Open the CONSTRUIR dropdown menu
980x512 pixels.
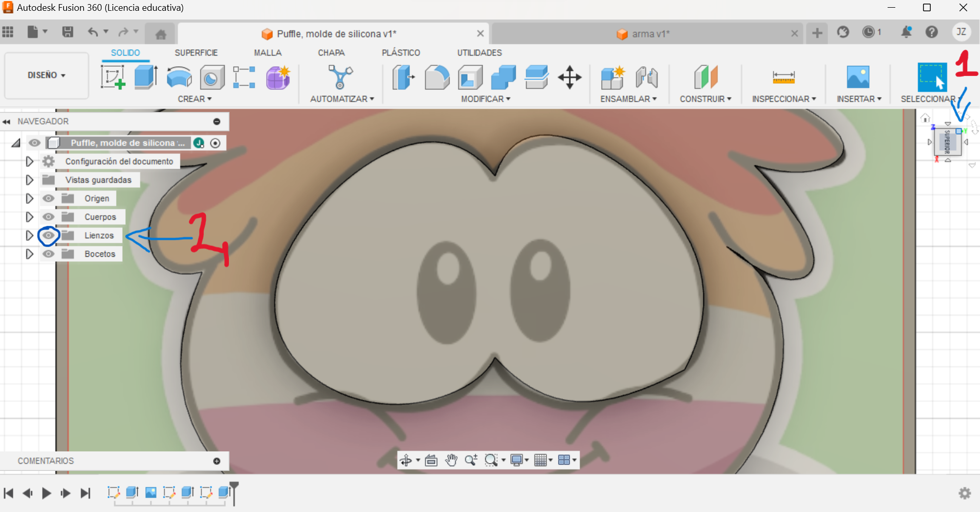705,99
